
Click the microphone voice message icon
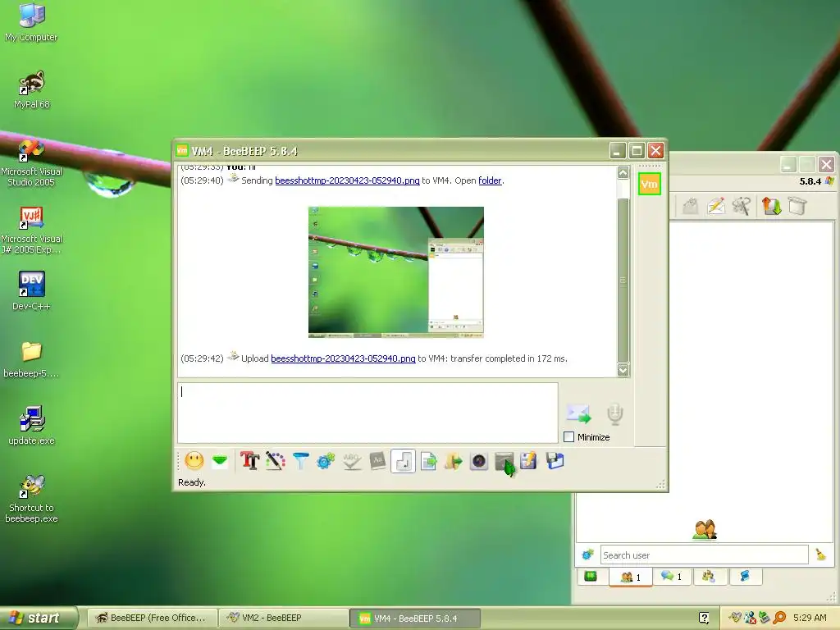[615, 414]
